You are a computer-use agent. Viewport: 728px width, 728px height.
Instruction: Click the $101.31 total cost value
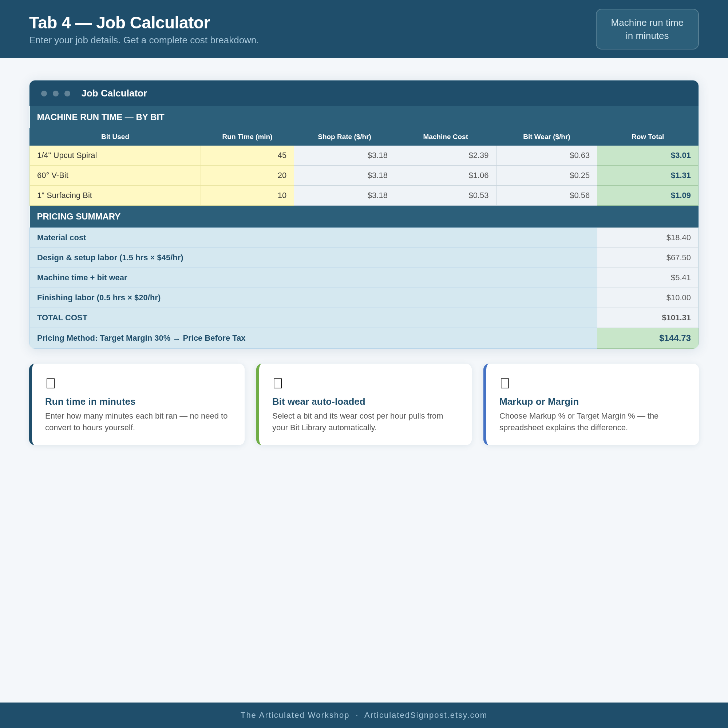click(x=648, y=318)
